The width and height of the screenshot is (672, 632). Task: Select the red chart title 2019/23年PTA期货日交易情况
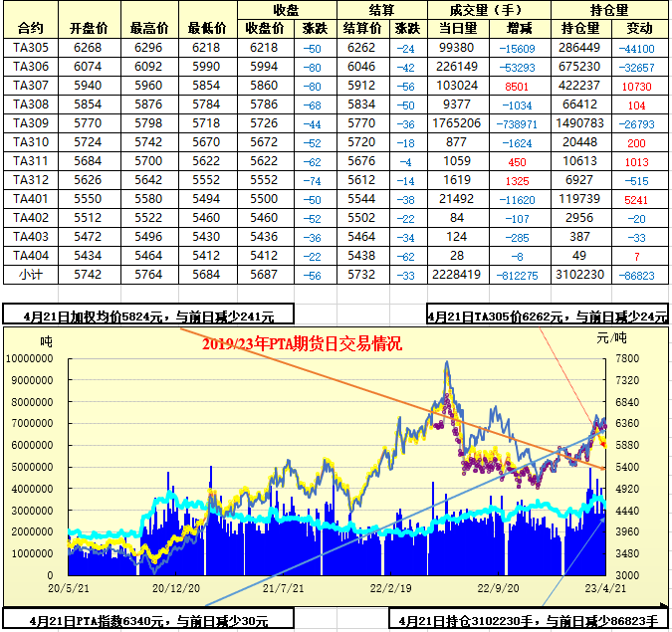click(x=302, y=344)
